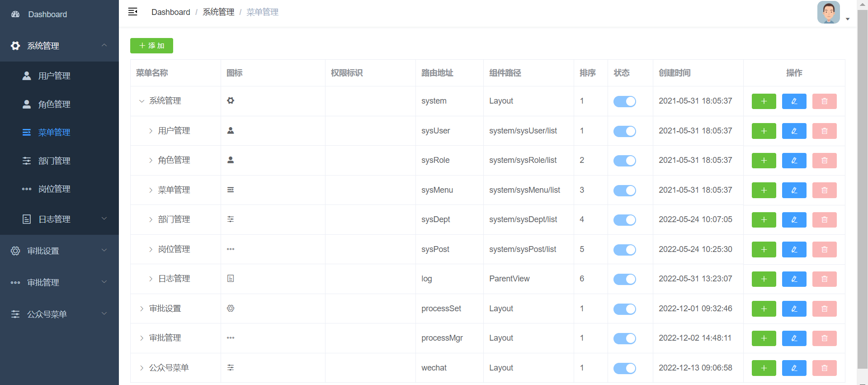The image size is (868, 385).
Task: Click the page vertical scrollbar
Action: [863, 190]
